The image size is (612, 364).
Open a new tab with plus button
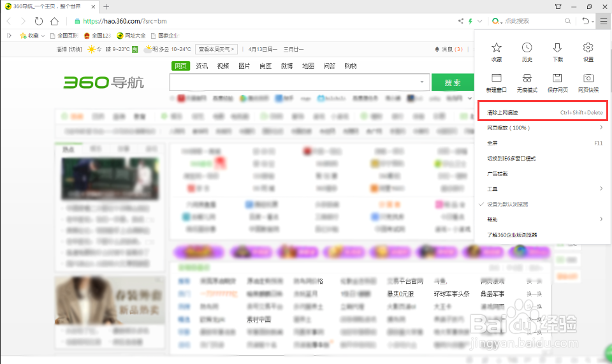coord(106,6)
